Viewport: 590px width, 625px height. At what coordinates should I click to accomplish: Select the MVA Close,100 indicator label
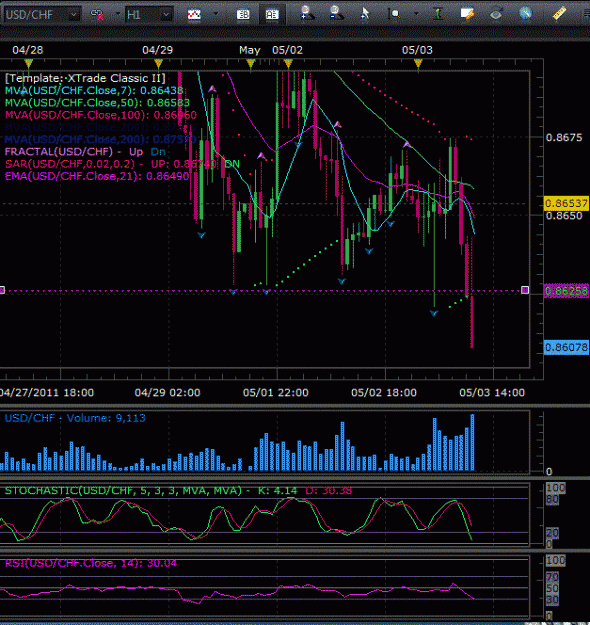[100, 115]
